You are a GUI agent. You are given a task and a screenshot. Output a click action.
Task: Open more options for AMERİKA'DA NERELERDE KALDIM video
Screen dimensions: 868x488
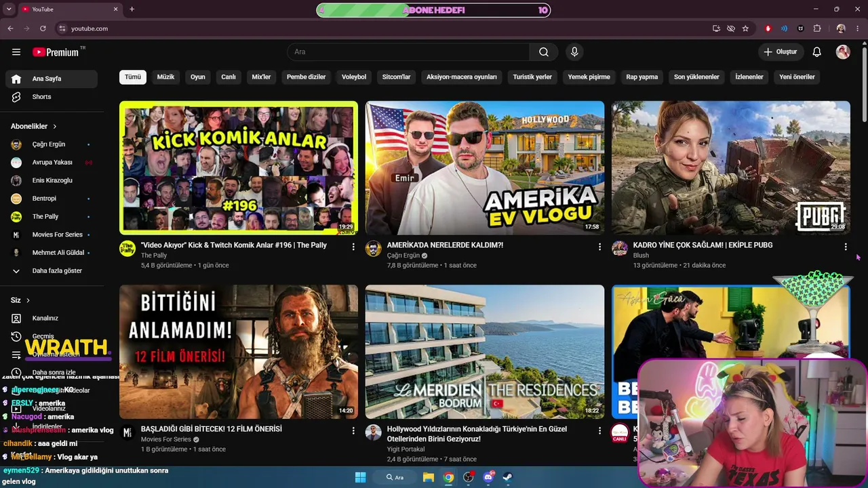pyautogui.click(x=599, y=247)
